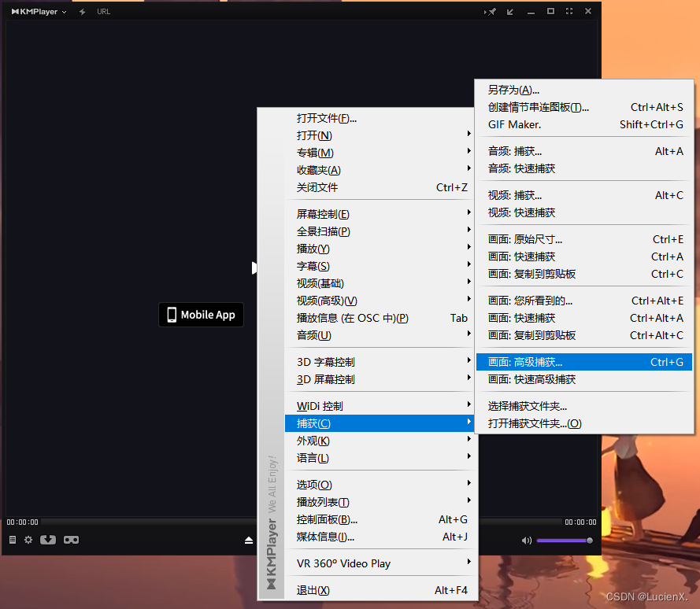Expand the 播放(Y) submenu

313,249
